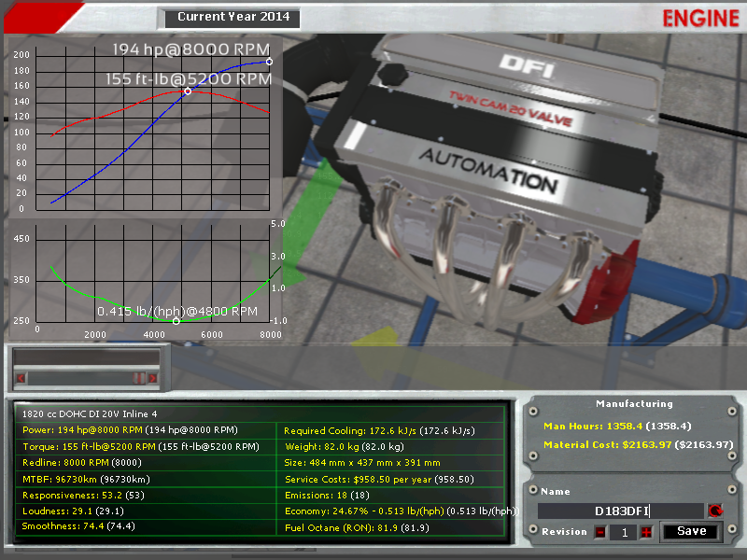Increase revision with the plus button
This screenshot has height=560, width=747.
coord(646,532)
